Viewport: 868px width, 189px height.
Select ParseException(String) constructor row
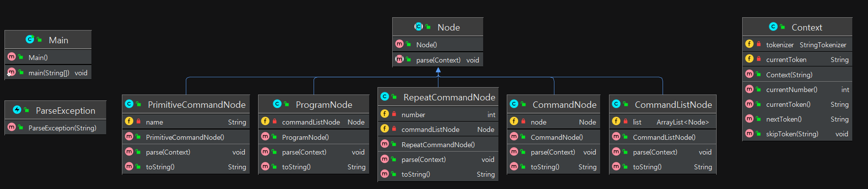pyautogui.click(x=56, y=127)
